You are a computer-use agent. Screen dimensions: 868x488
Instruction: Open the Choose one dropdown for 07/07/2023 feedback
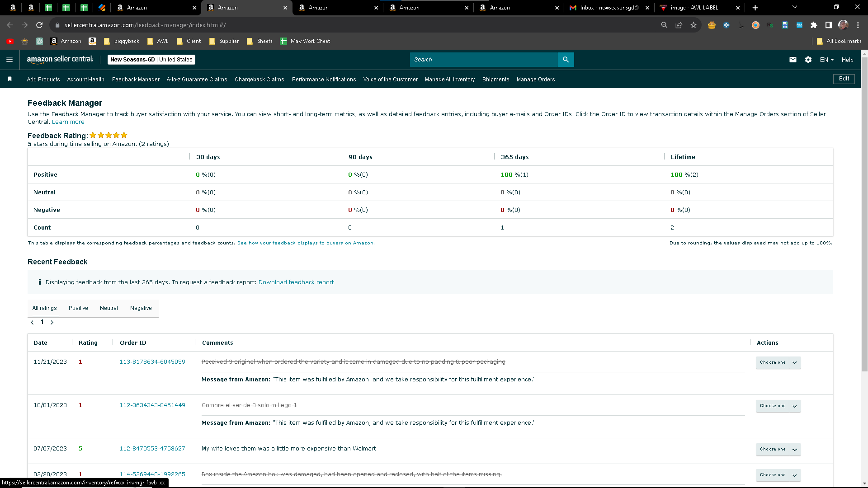coord(778,449)
